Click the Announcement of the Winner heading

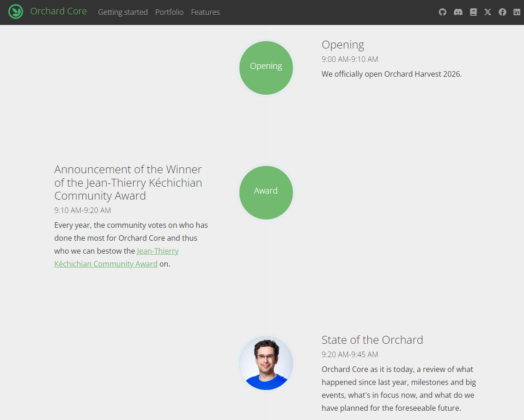(128, 183)
